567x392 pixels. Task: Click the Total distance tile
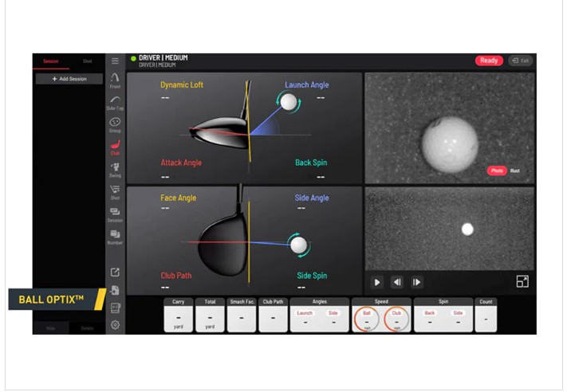[x=210, y=315]
